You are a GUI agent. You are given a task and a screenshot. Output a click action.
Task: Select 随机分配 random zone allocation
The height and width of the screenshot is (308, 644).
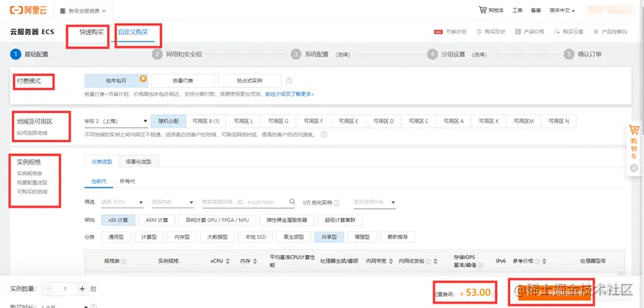168,121
